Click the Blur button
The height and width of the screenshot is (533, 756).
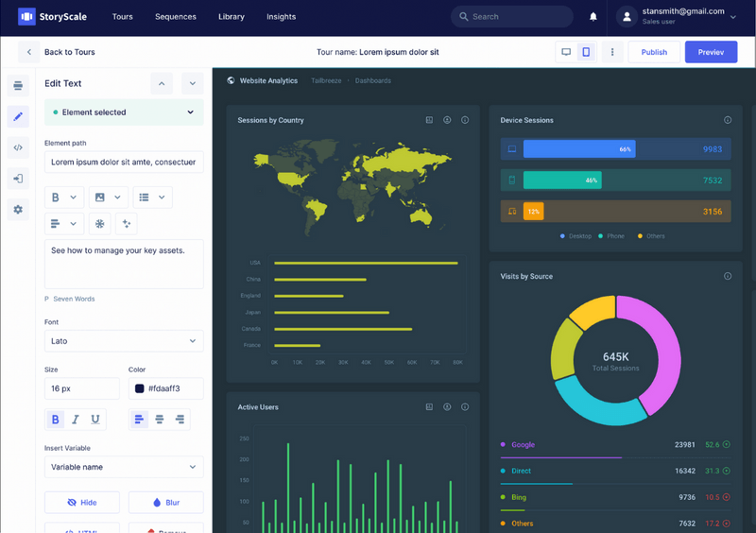point(166,503)
